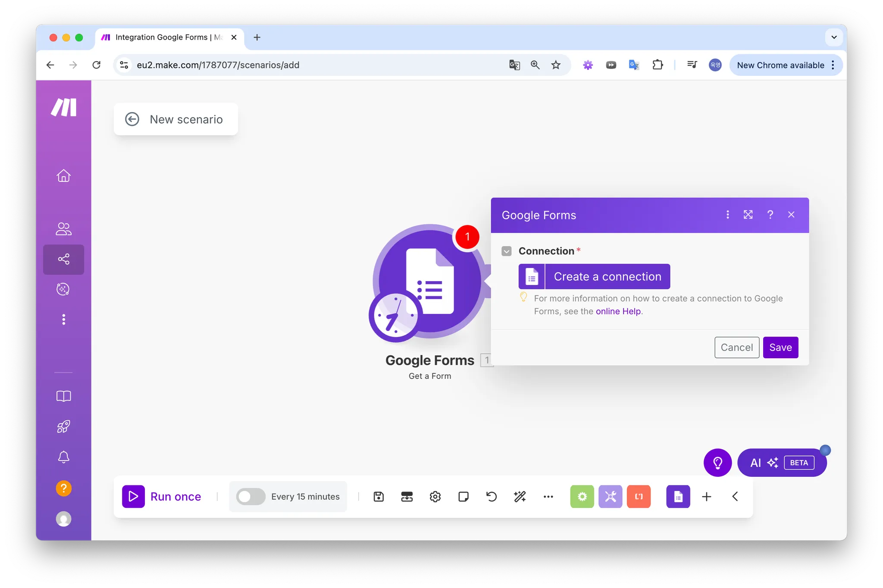Open the Chrome profile avatar
The width and height of the screenshot is (883, 588).
click(x=715, y=65)
